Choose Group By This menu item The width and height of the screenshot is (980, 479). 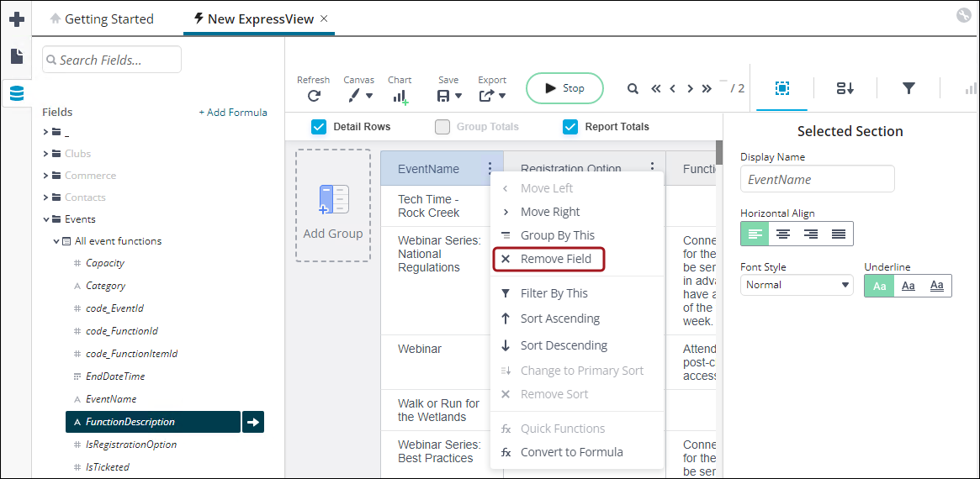click(x=577, y=235)
